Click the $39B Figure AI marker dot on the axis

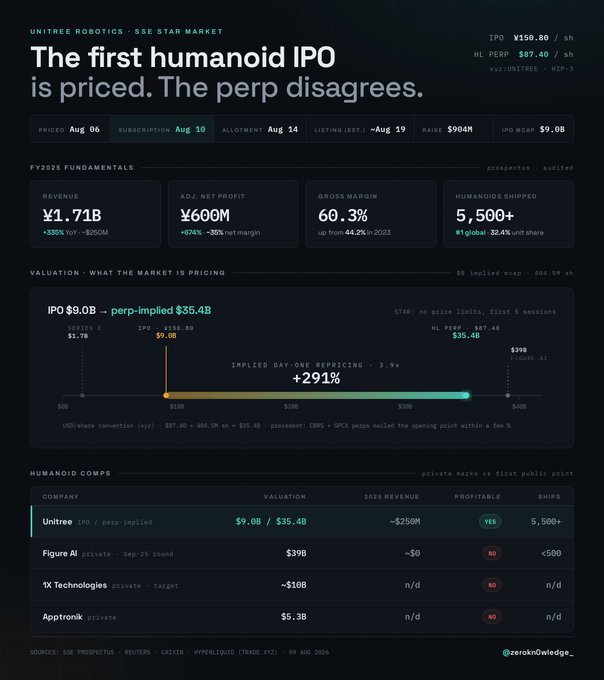pos(508,396)
